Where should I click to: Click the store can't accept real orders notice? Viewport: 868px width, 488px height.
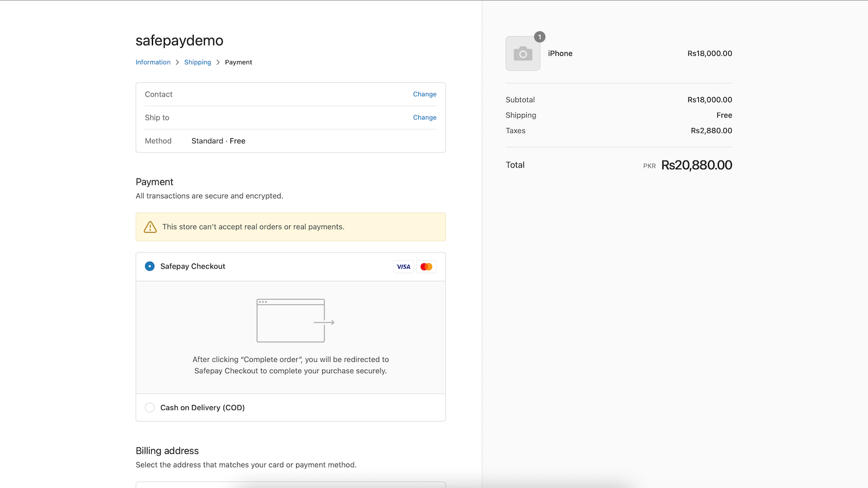(x=291, y=227)
